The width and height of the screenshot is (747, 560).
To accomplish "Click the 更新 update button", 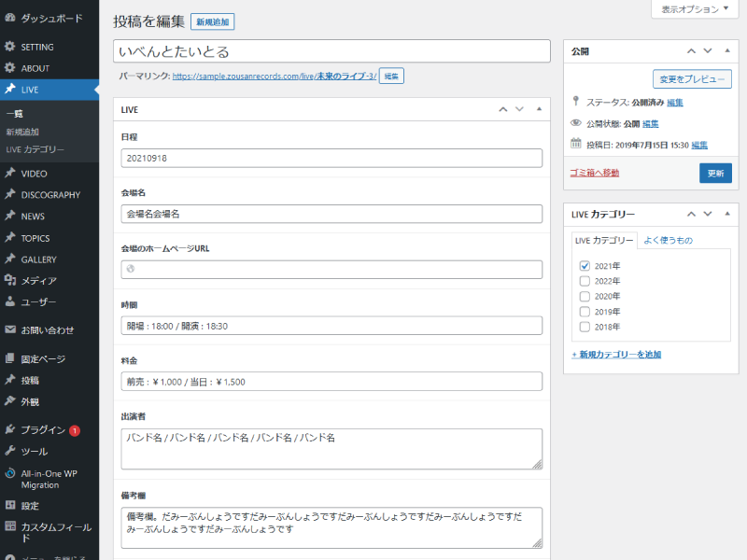I will pyautogui.click(x=715, y=173).
